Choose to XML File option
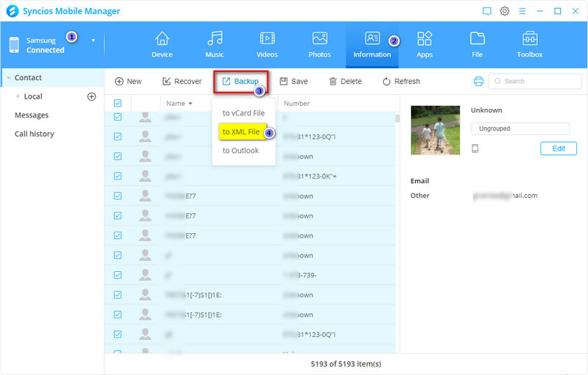 [243, 132]
